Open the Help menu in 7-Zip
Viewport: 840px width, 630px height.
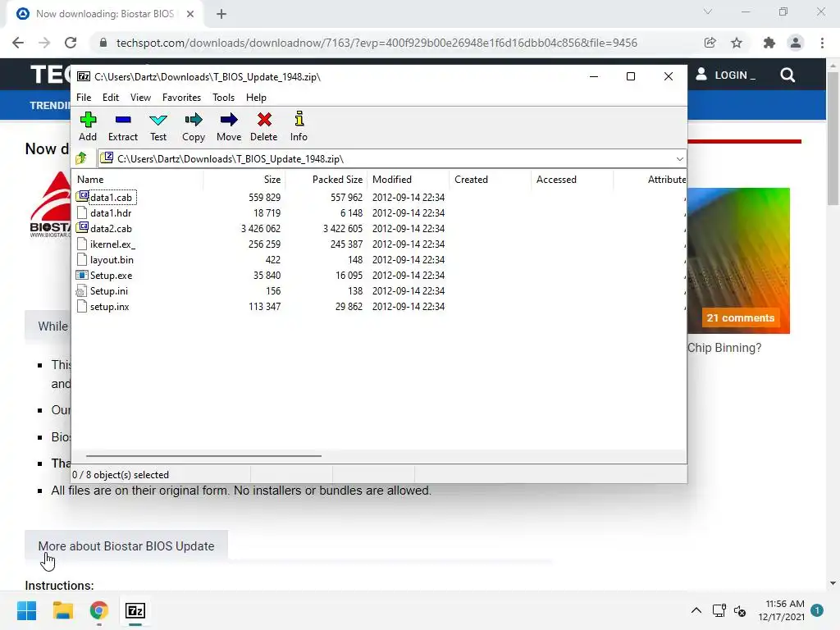pos(256,98)
